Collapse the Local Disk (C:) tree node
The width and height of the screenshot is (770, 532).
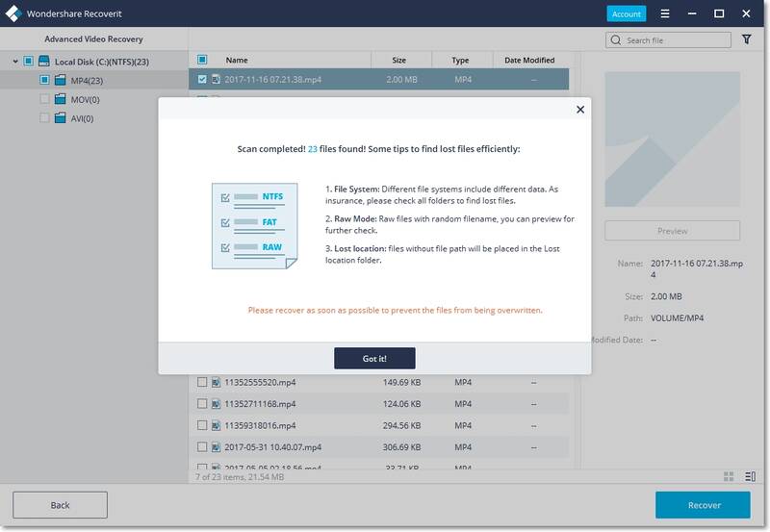coord(15,62)
